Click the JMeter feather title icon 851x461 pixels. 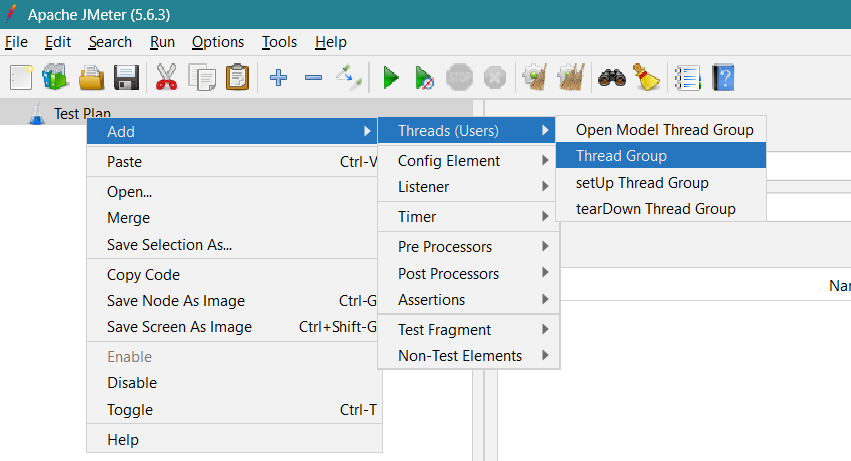[x=11, y=14]
